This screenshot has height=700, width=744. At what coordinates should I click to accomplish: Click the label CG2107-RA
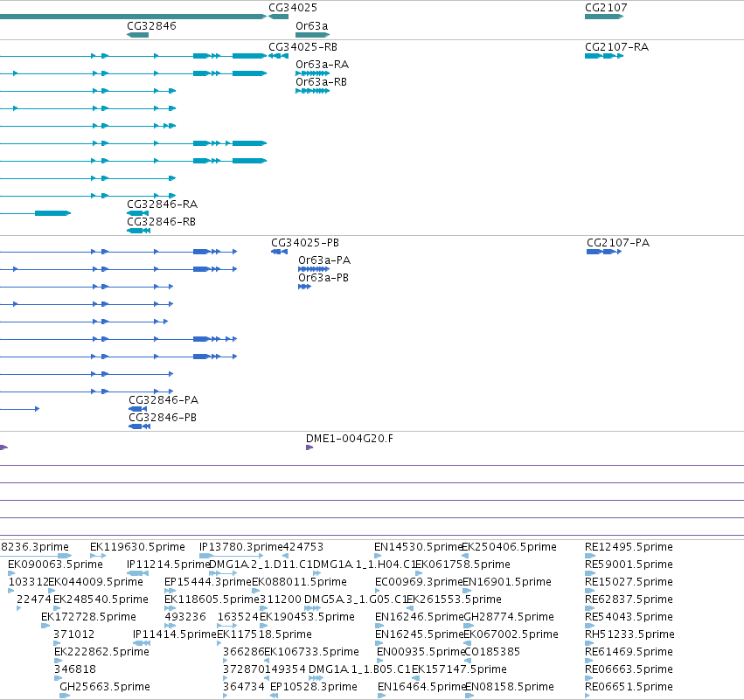[616, 47]
